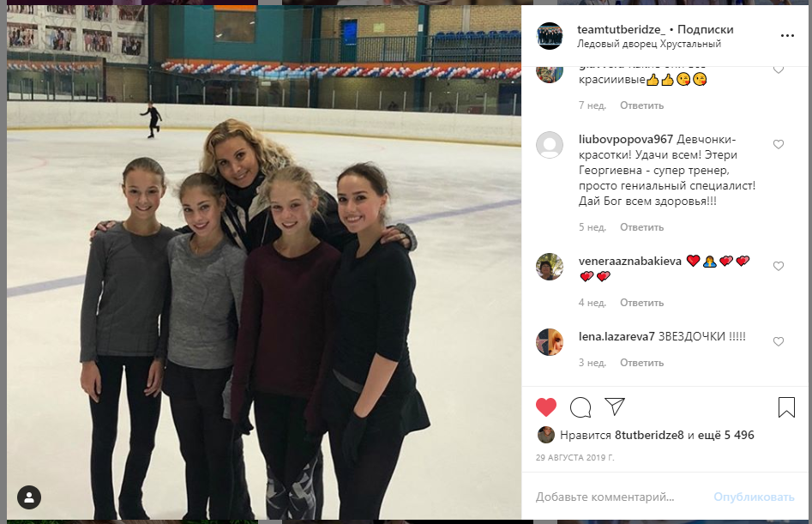The width and height of the screenshot is (812, 524).
Task: Open the comment speech bubble icon
Action: [x=580, y=407]
